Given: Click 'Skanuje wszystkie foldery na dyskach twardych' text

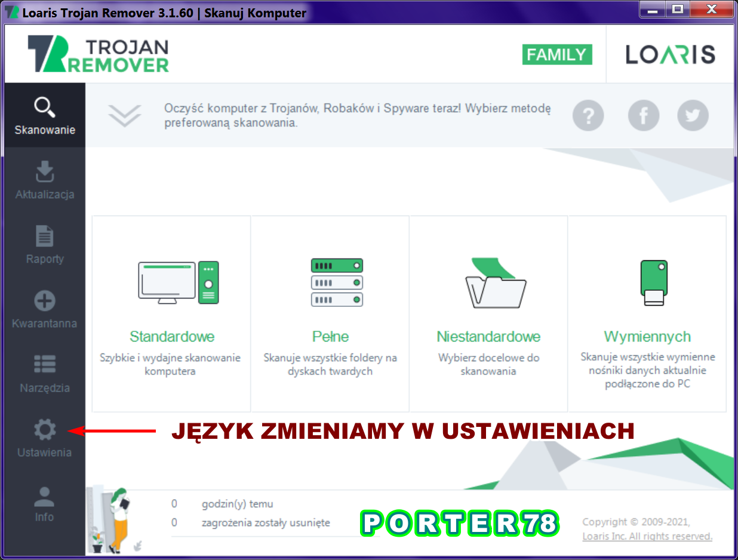Looking at the screenshot, I should 330,364.
